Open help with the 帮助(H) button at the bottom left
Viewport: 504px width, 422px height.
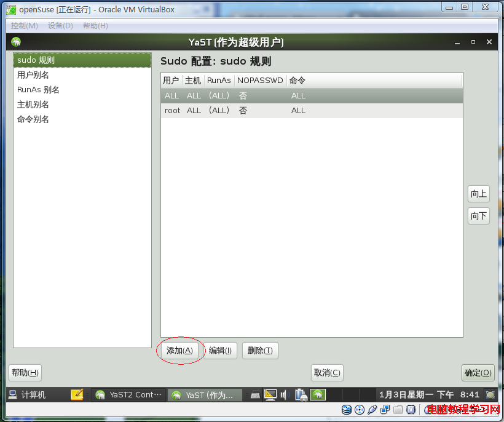[x=25, y=373]
